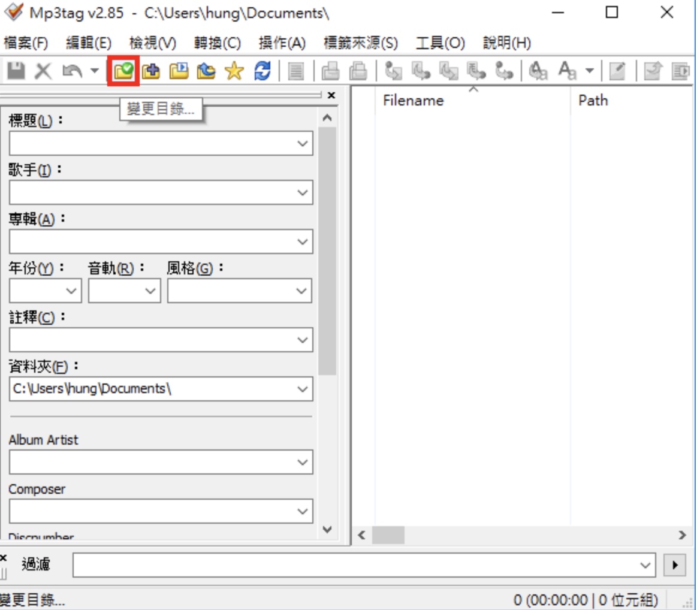Close the filter bar with X
Viewport: 700px width, 610px height.
(x=3, y=558)
